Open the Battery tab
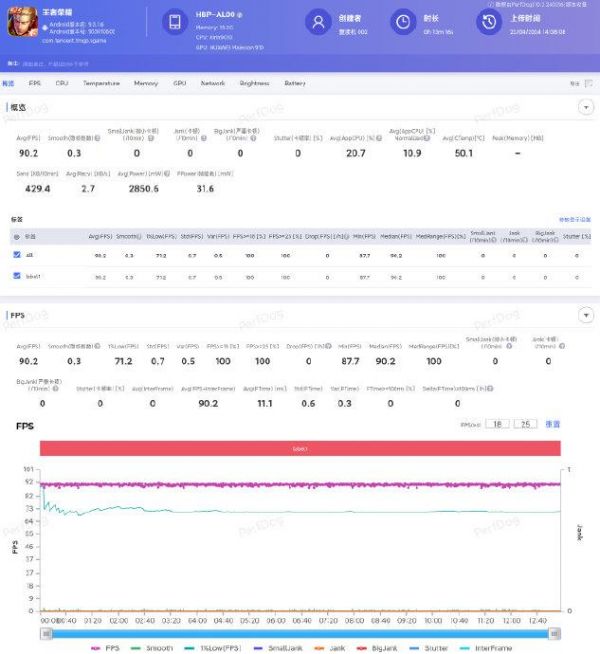 (295, 84)
